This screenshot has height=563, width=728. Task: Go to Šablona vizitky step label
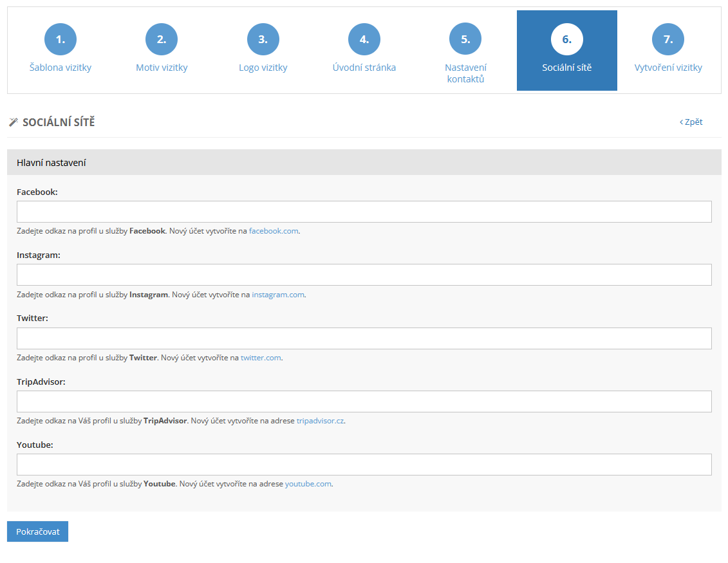tap(61, 68)
